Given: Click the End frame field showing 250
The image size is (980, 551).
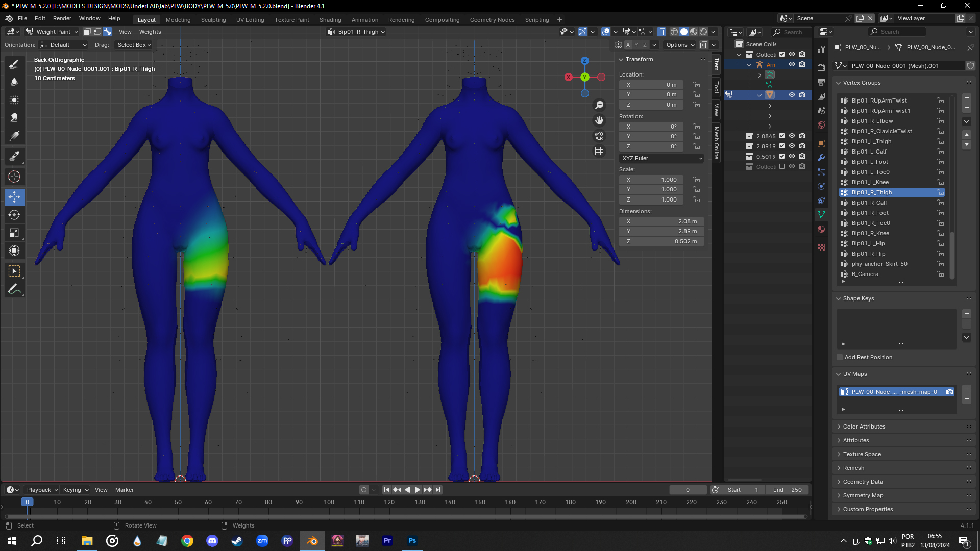Looking at the screenshot, I should tap(787, 490).
